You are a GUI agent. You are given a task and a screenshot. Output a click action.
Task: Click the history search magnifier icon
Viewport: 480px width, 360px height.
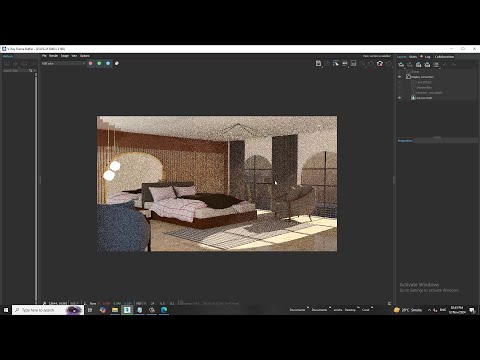31,71
